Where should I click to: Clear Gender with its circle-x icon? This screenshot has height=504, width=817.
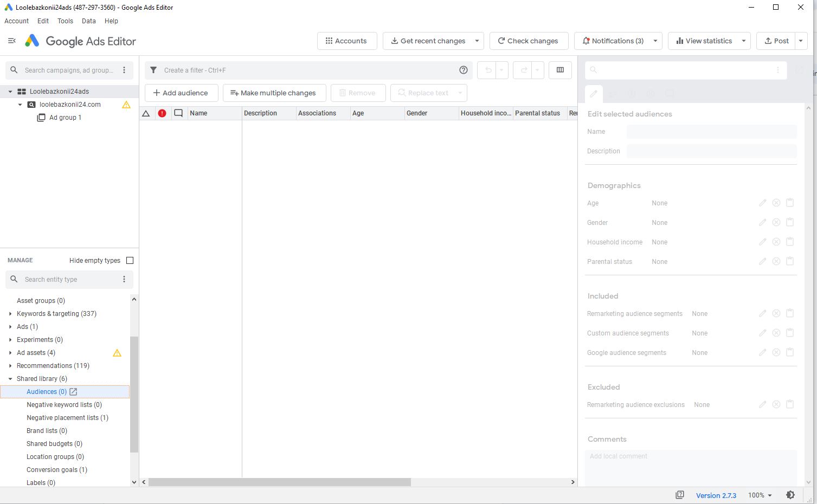click(776, 222)
